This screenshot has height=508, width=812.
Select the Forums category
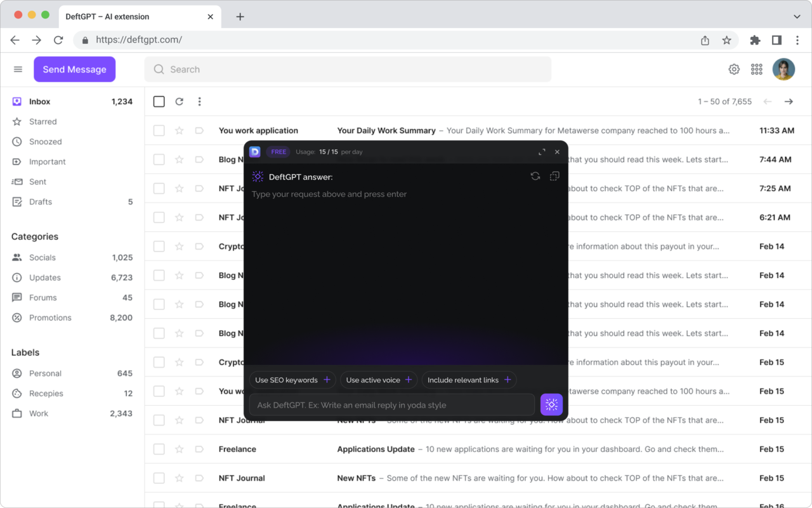[x=72, y=297]
